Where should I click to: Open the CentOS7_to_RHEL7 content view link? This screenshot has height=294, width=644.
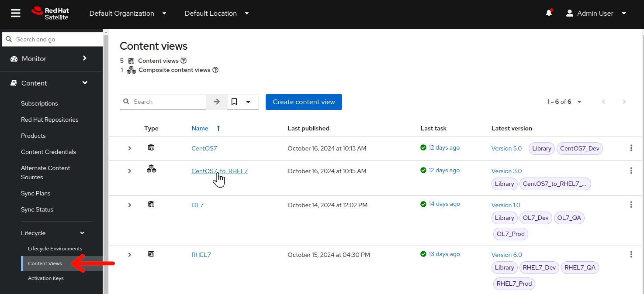pos(219,171)
